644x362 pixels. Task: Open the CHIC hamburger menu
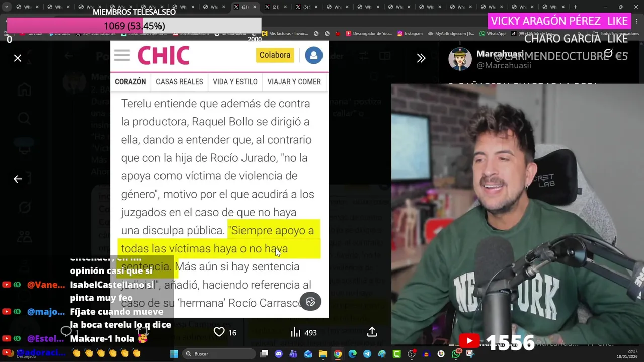(x=122, y=55)
